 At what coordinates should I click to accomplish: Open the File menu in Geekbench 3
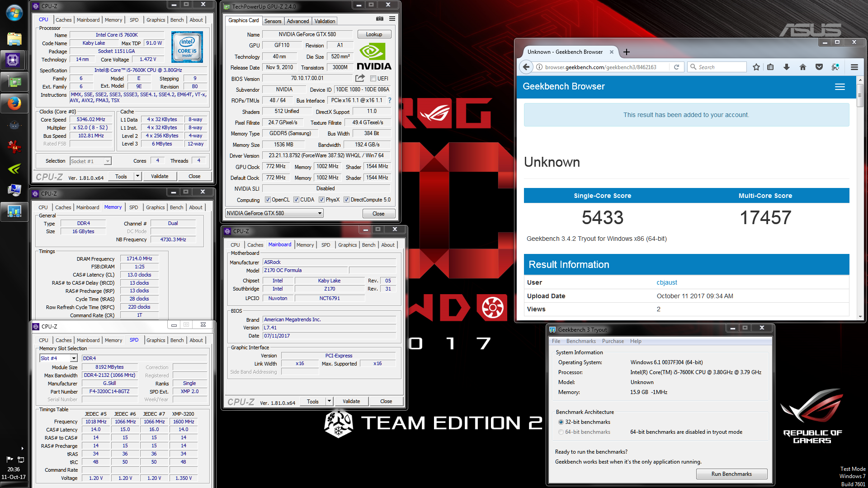pyautogui.click(x=556, y=341)
